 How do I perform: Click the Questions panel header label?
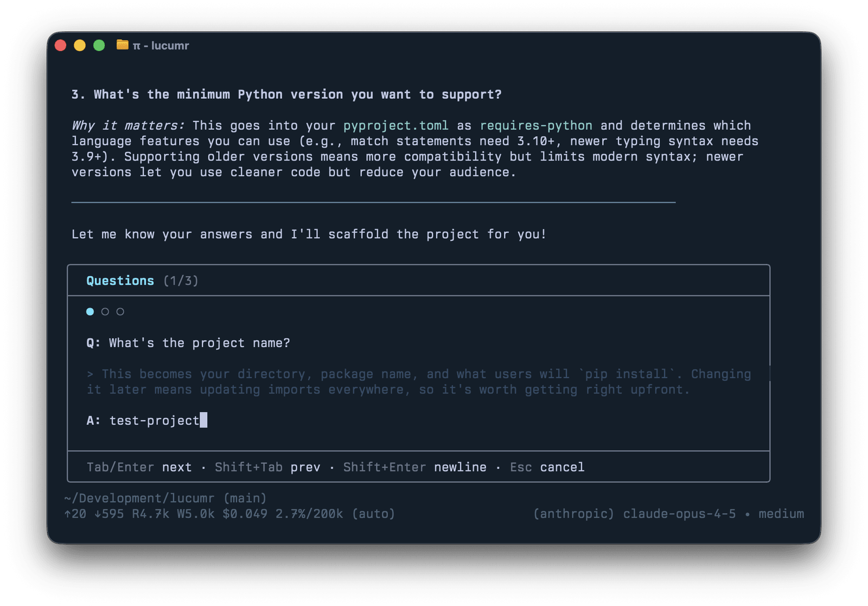[120, 280]
